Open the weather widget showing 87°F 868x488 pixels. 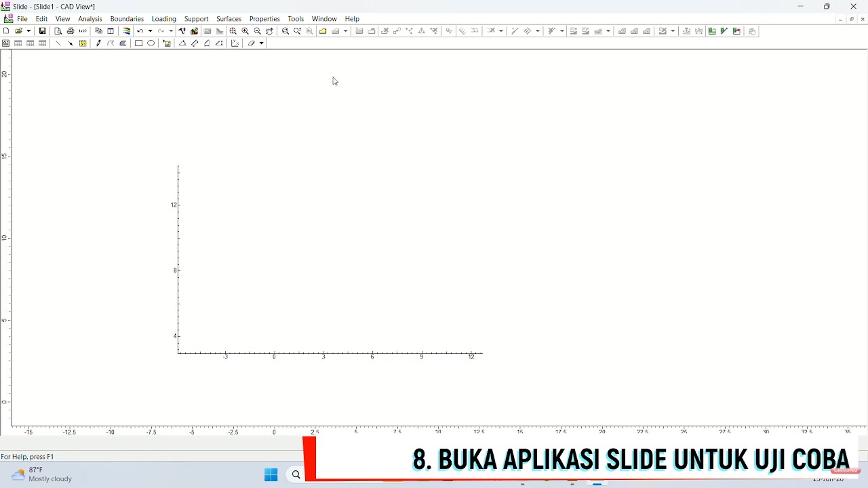pyautogui.click(x=42, y=474)
